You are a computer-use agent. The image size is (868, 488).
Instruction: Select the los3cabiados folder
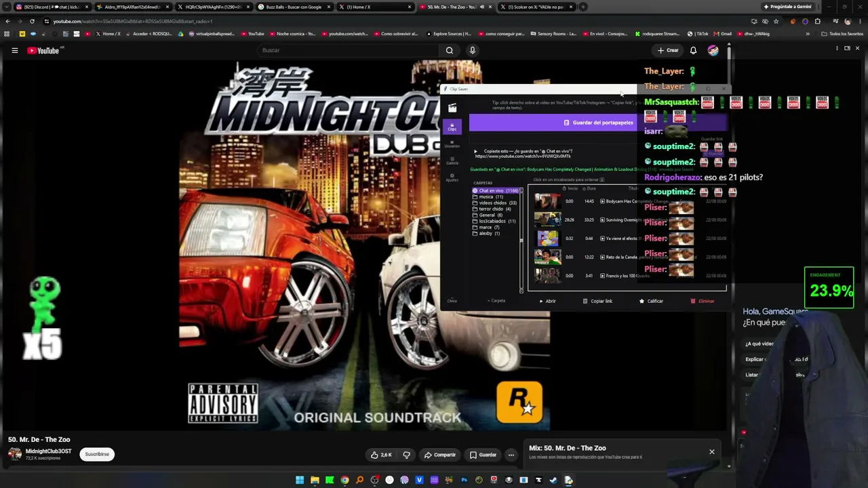tap(494, 221)
